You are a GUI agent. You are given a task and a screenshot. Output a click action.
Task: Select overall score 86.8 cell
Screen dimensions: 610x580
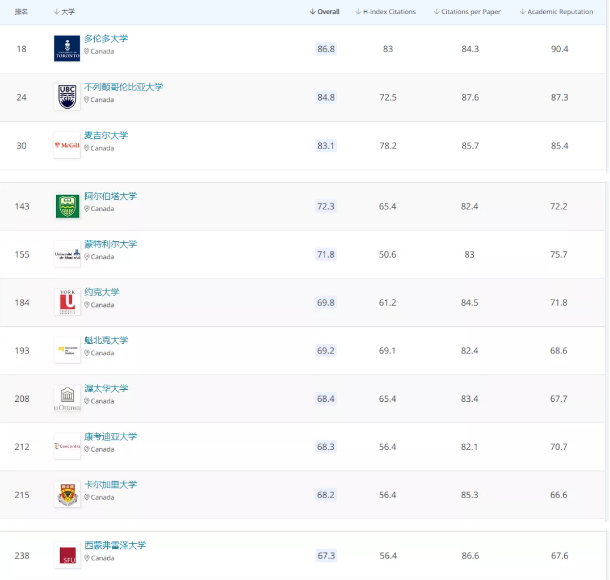(326, 49)
